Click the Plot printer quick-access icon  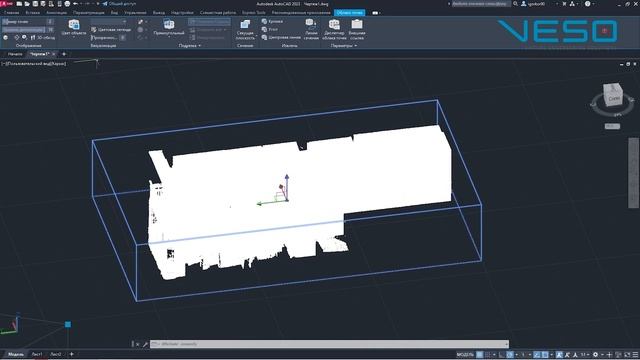pos(67,4)
